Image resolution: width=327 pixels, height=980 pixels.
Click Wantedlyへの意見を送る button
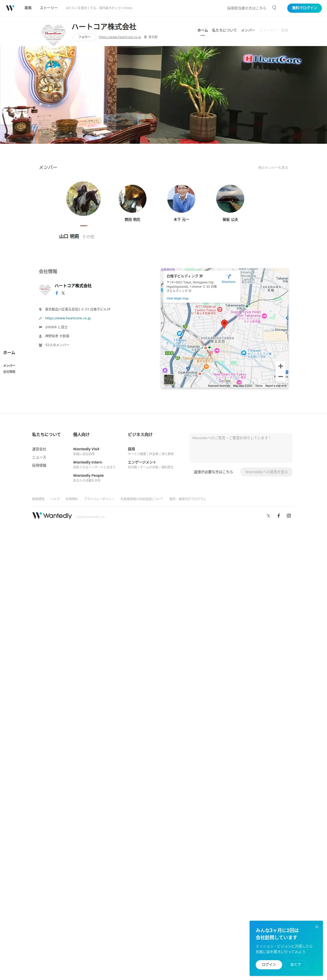point(266,472)
